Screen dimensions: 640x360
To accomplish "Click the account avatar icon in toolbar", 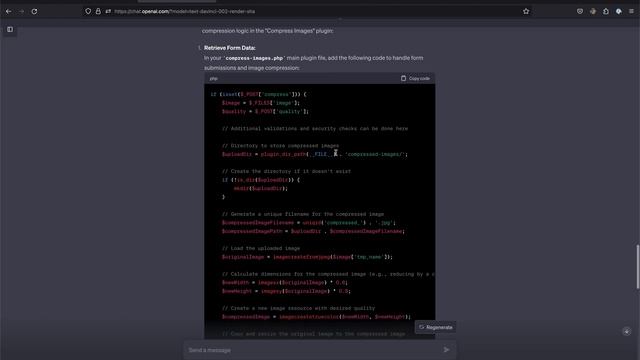I will (593, 11).
